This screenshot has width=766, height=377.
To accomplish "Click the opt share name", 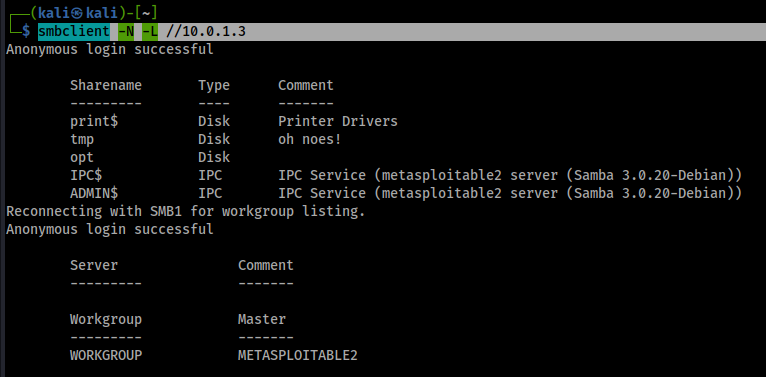I will point(82,158).
